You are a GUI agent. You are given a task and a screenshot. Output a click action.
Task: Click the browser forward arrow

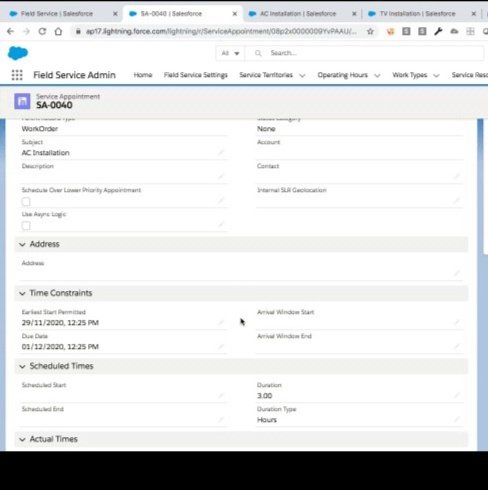pyautogui.click(x=26, y=31)
